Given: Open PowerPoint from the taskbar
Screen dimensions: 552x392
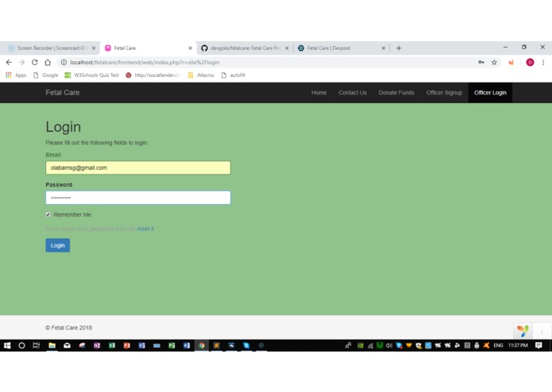Looking at the screenshot, I should (127, 346).
